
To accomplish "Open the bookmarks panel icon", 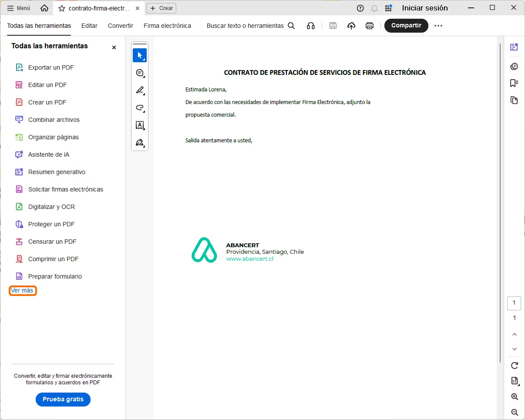I will pyautogui.click(x=514, y=83).
